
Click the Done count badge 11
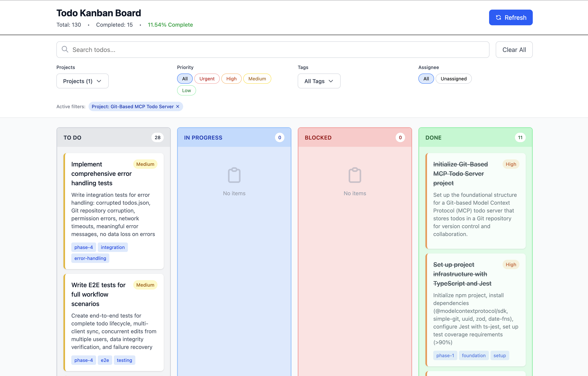(520, 137)
